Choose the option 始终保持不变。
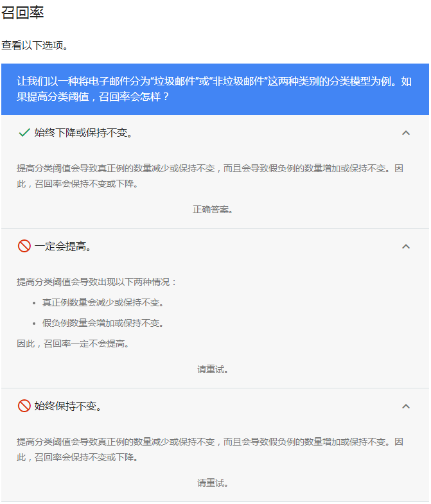Screen dimensions: 431x504 pos(68,406)
